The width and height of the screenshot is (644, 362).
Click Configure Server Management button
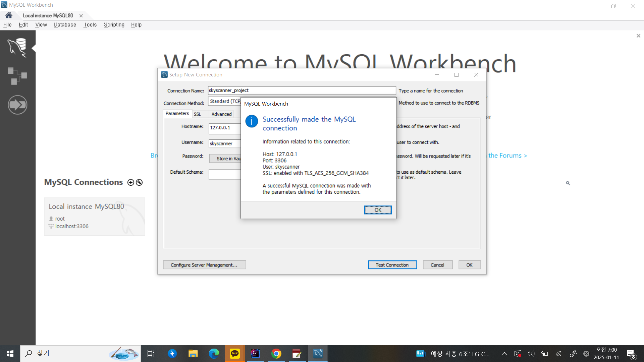[x=204, y=265]
